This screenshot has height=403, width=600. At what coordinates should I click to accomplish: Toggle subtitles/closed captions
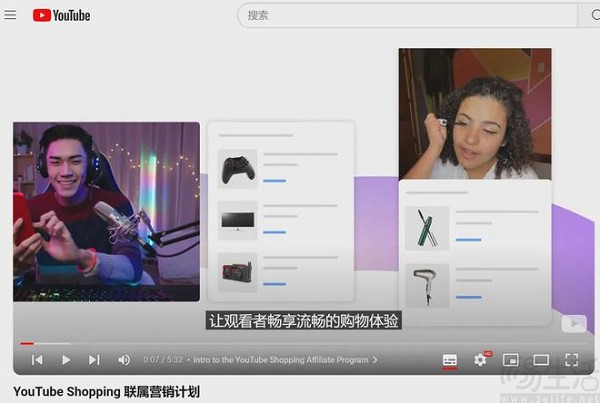click(x=450, y=360)
